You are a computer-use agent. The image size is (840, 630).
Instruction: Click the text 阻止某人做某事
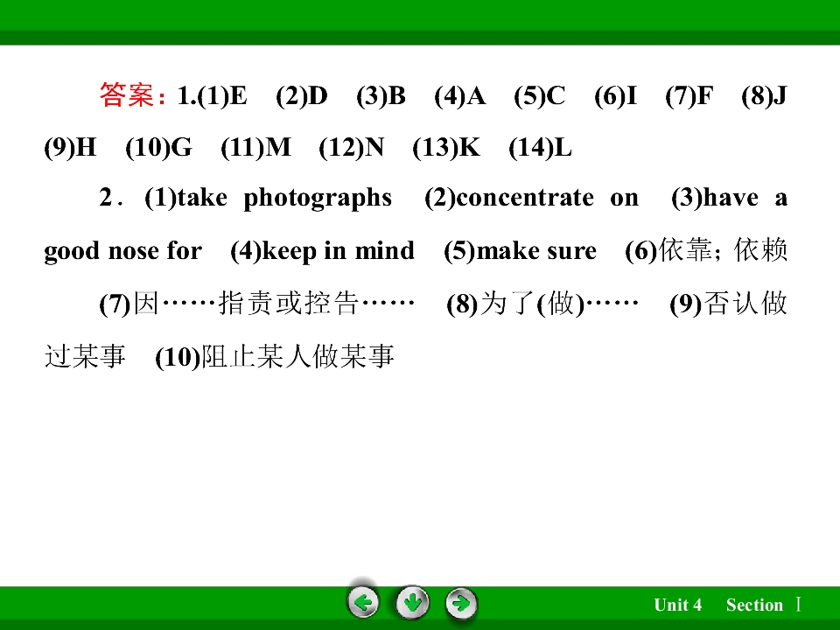pyautogui.click(x=297, y=356)
